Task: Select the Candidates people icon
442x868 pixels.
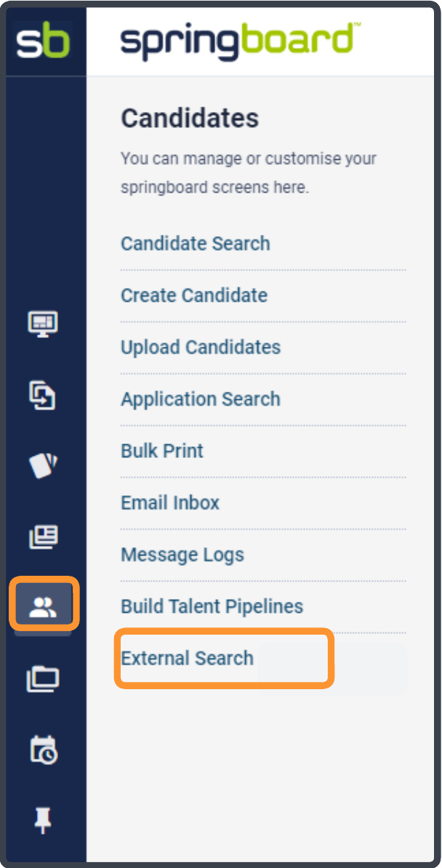Action: coord(43,607)
